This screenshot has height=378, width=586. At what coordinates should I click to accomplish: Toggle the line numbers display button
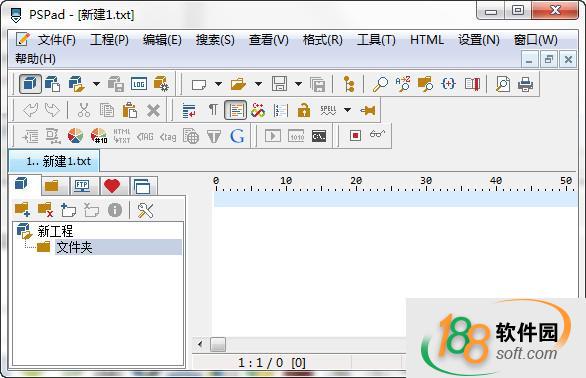coord(281,110)
